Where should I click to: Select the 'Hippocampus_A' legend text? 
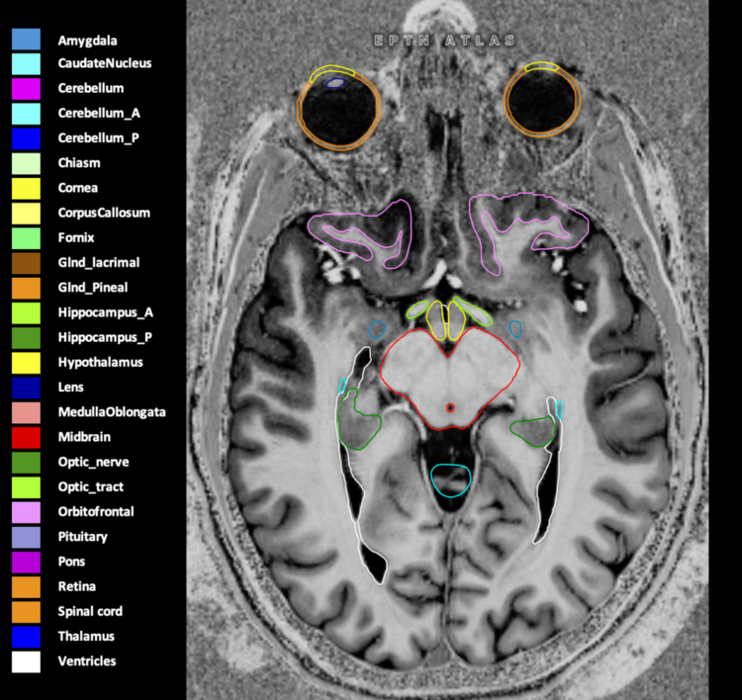106,313
